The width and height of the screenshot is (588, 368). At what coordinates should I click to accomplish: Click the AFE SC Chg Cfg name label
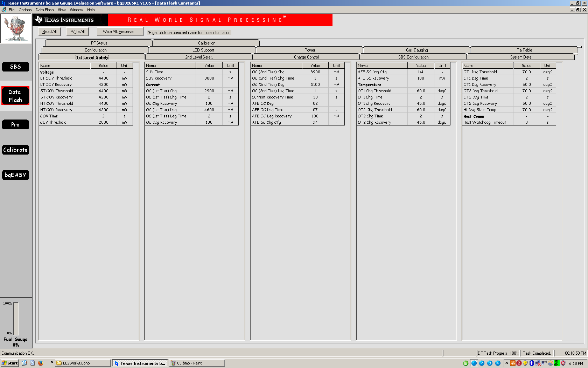pyautogui.click(x=266, y=122)
